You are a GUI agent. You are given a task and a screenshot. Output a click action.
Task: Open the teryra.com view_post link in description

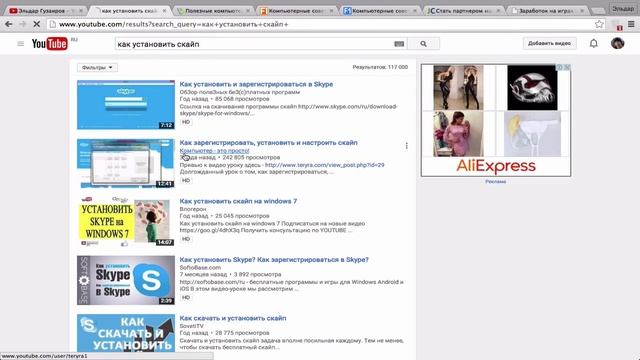tap(324, 165)
